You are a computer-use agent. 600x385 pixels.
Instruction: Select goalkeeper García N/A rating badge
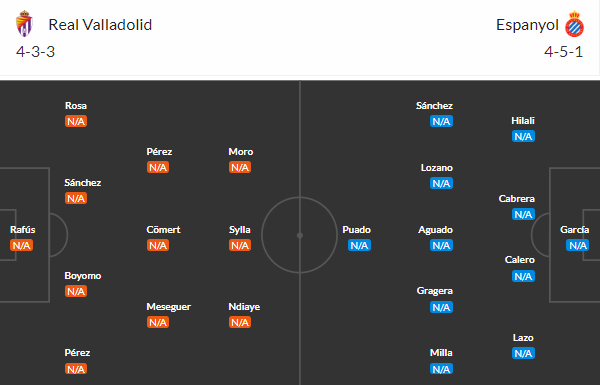point(577,245)
